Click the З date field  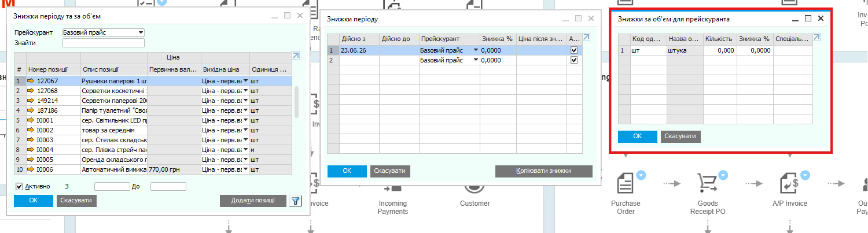tap(112, 186)
